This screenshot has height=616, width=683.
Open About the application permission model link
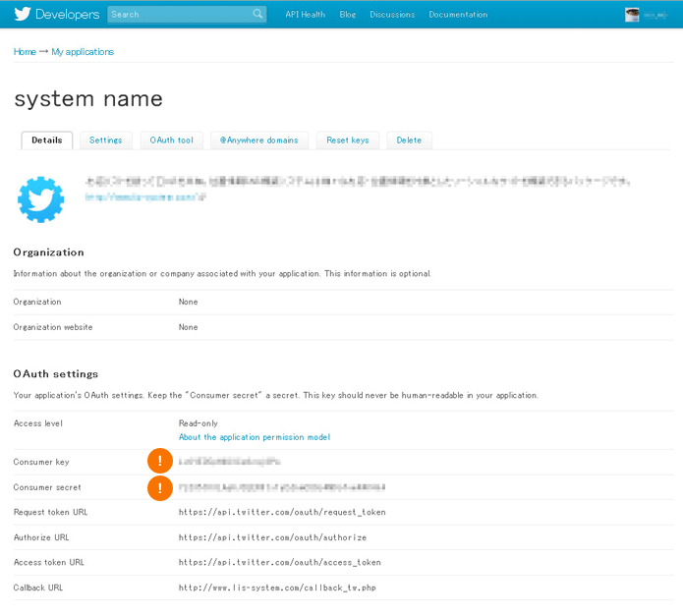[254, 437]
